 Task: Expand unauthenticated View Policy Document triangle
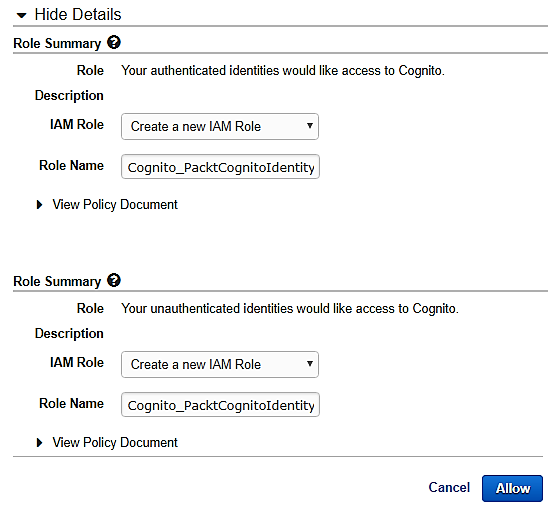[39, 443]
